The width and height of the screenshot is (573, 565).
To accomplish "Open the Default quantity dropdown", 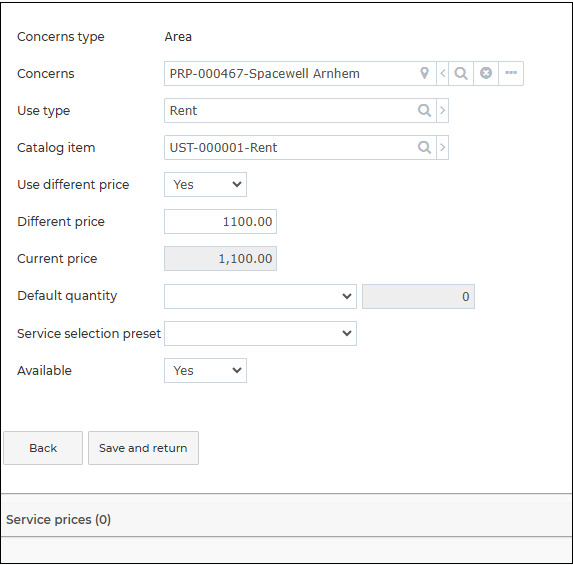I will click(x=260, y=296).
